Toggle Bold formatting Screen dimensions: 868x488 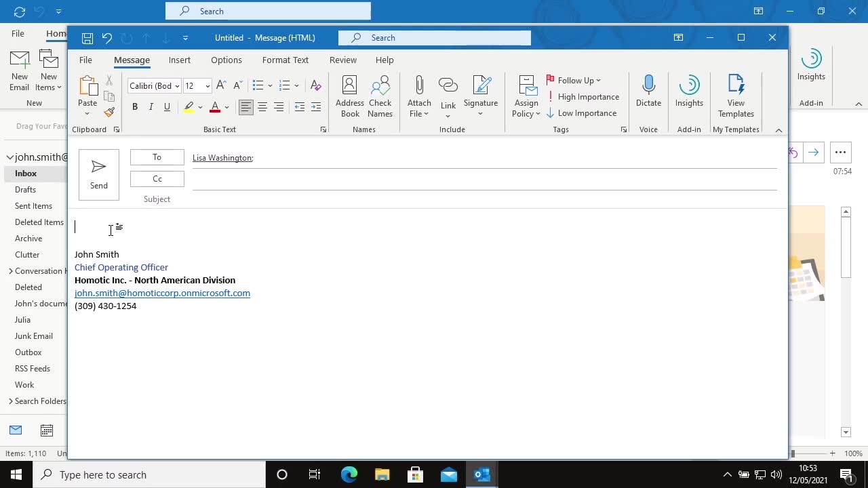[135, 107]
